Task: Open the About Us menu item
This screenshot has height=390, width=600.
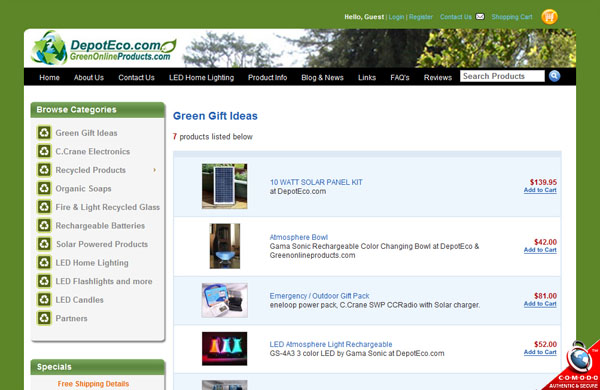Action: tap(89, 78)
